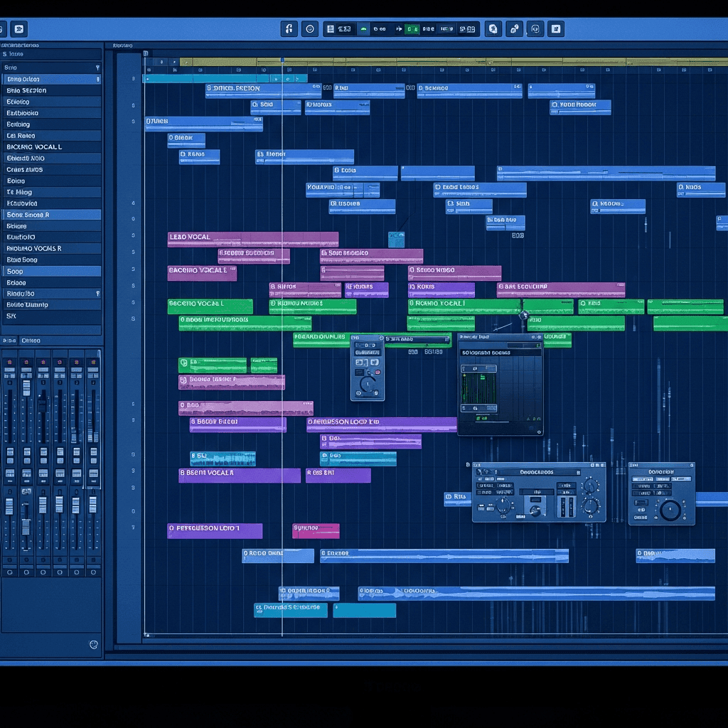Click the marker icon on the first highlighted track row
Image resolution: width=728 pixels, height=728 pixels.
coord(97,80)
